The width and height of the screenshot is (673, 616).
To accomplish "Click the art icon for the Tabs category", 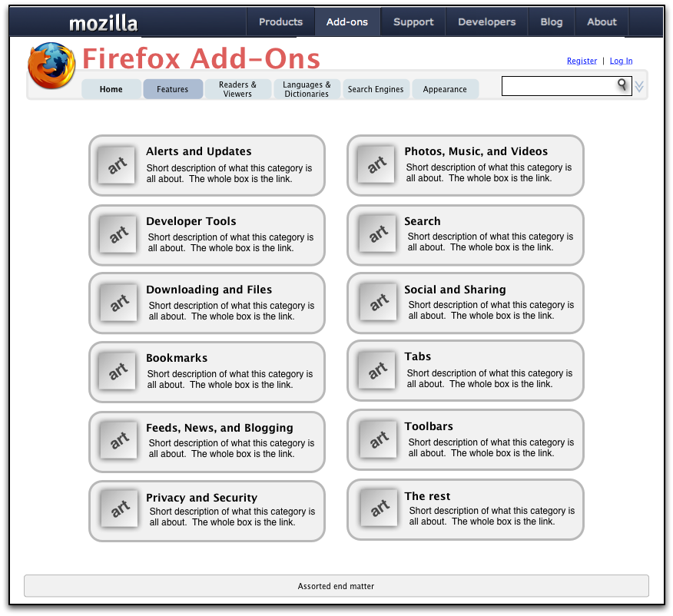I will (x=377, y=370).
